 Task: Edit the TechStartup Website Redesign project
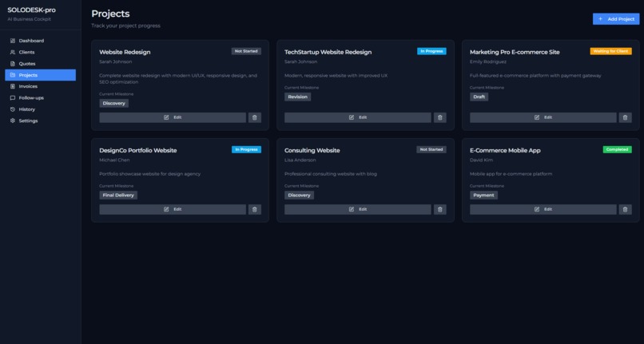click(358, 117)
